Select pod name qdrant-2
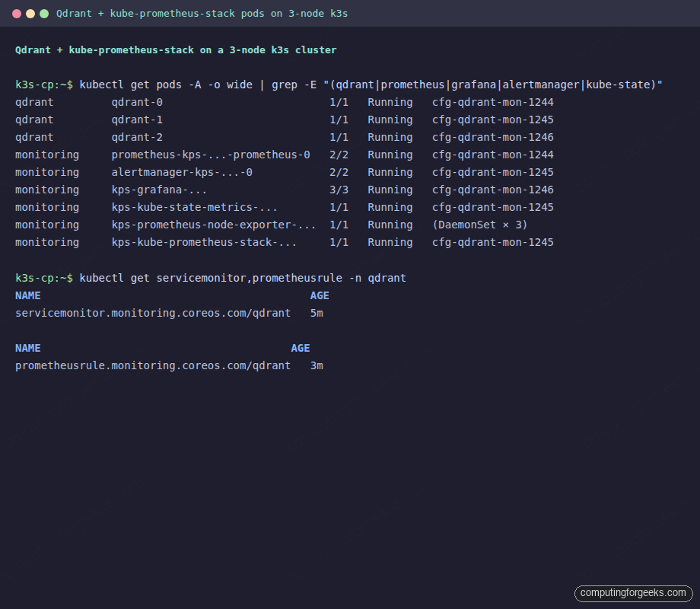Image resolution: width=700 pixels, height=609 pixels. tap(137, 137)
